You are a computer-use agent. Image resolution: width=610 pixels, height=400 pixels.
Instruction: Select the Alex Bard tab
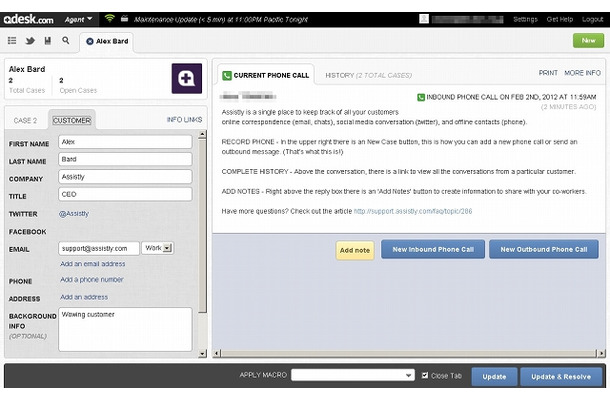108,42
